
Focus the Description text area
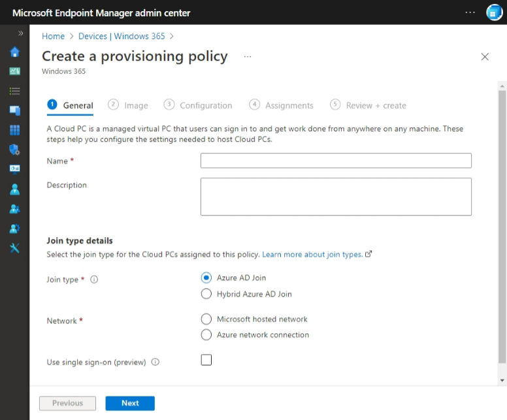pos(336,197)
